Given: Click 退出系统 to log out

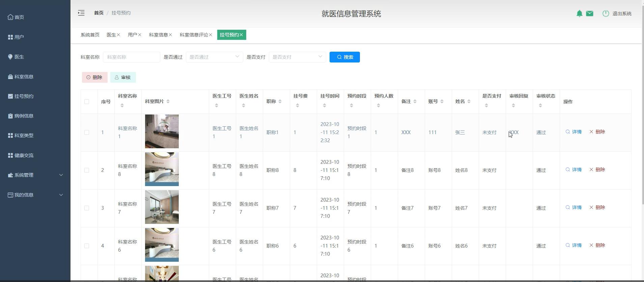Looking at the screenshot, I should pyautogui.click(x=622, y=14).
